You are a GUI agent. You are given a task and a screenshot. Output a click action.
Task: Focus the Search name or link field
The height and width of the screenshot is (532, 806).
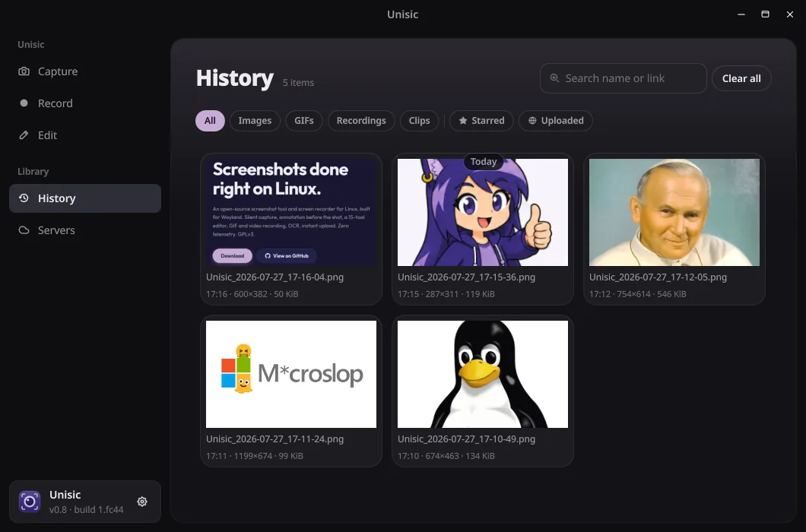[623, 78]
